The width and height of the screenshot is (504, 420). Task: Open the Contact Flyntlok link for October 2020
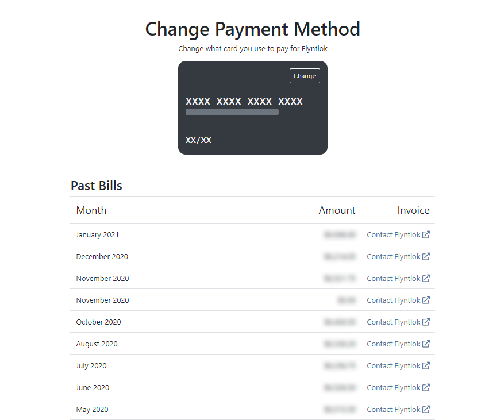tap(394, 322)
